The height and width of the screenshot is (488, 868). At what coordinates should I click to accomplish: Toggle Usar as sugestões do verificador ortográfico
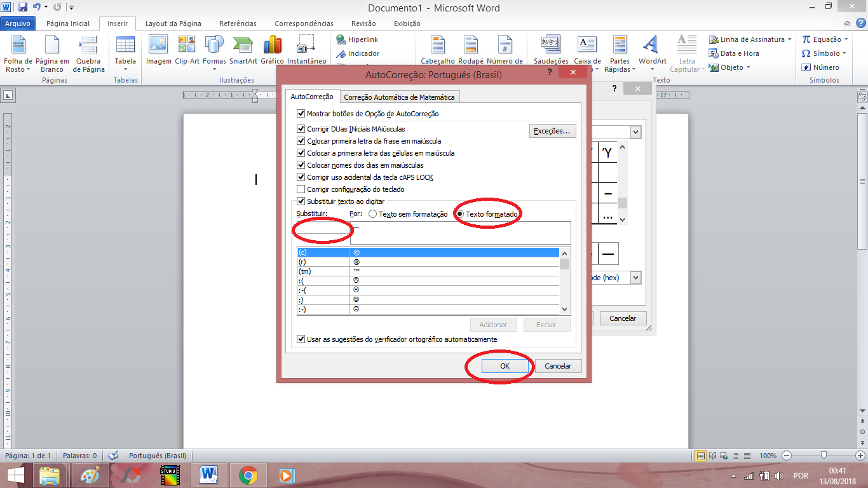(x=301, y=339)
